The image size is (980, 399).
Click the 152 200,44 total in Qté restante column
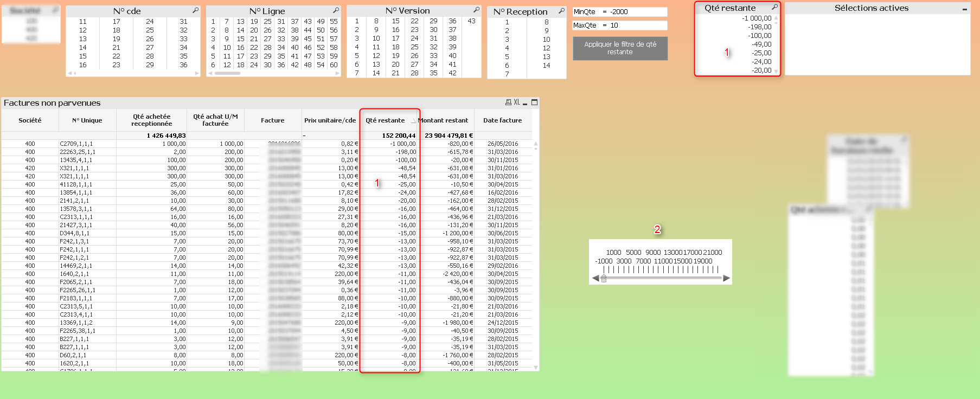(x=399, y=136)
